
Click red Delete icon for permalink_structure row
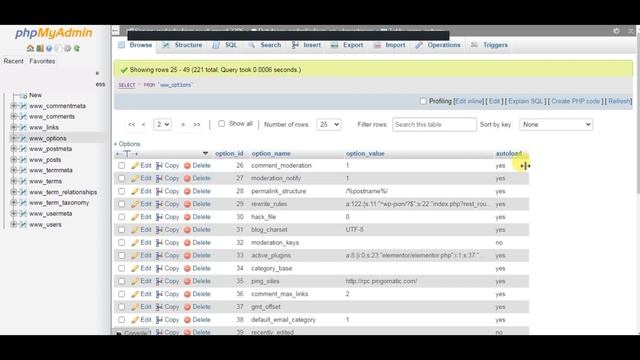pyautogui.click(x=187, y=191)
